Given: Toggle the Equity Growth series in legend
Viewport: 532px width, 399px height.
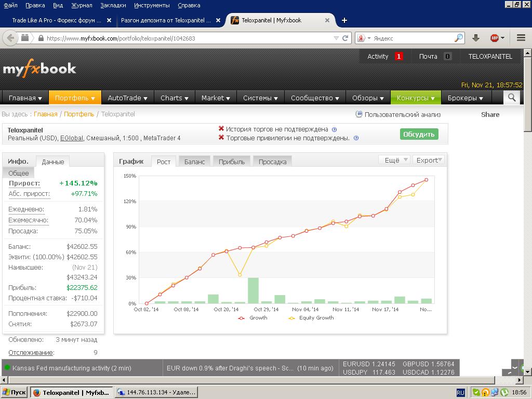Looking at the screenshot, I should [x=311, y=317].
